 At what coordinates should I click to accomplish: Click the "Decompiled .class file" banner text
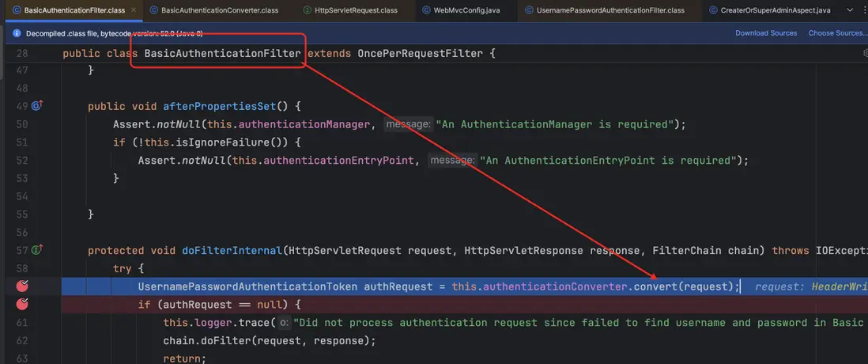(114, 34)
